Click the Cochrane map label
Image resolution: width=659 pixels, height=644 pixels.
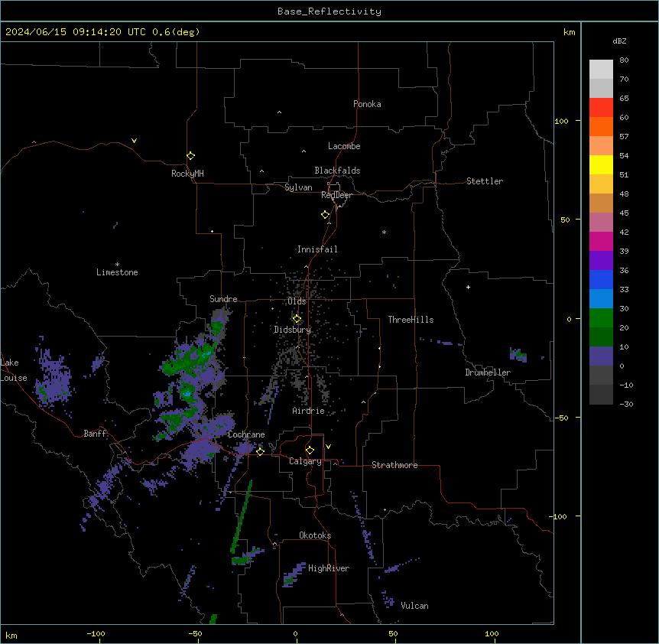pyautogui.click(x=246, y=434)
